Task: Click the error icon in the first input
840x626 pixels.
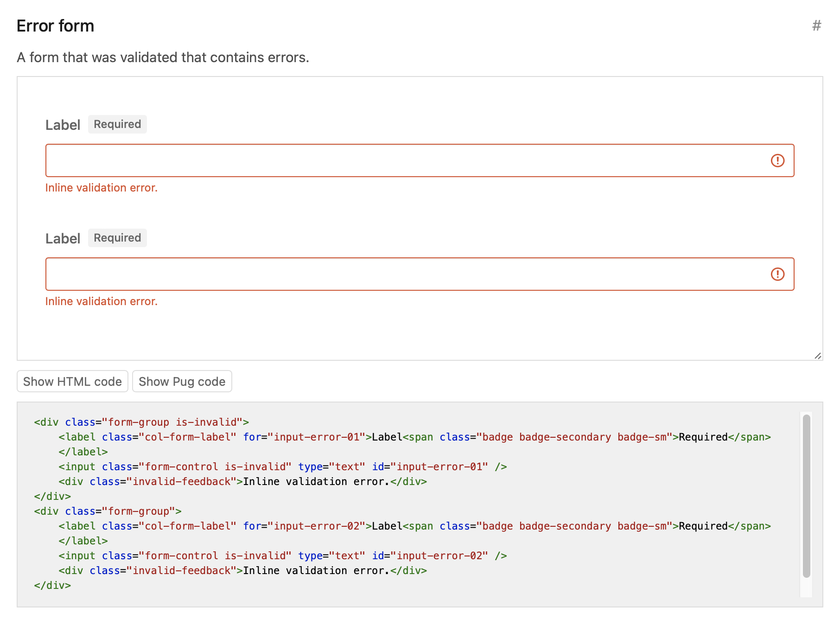Action: coord(778,160)
